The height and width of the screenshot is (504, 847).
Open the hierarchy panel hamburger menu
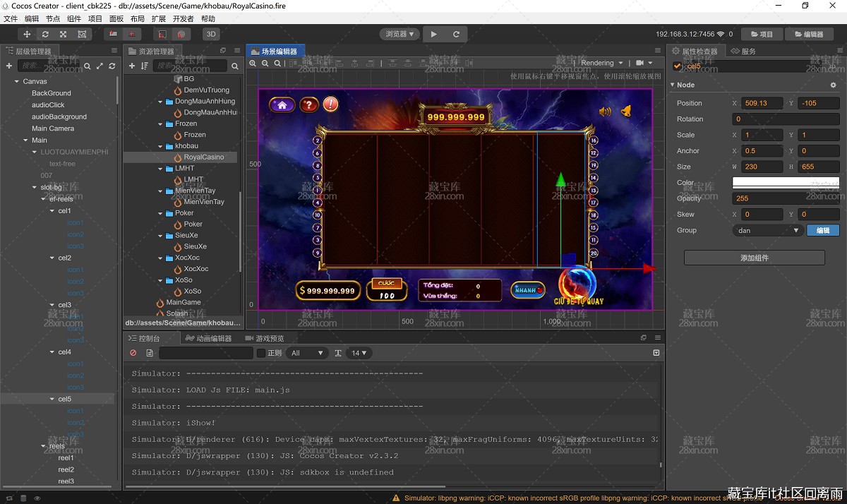coord(114,51)
